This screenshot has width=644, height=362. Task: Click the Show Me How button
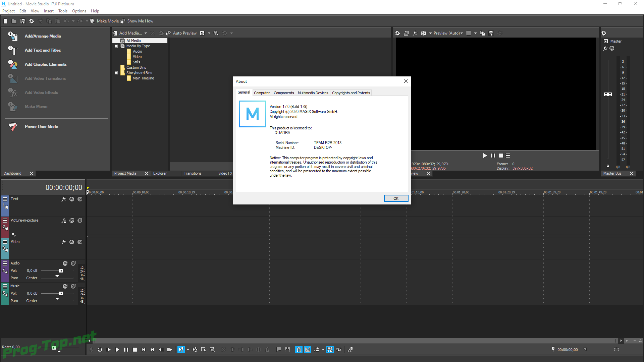pos(140,21)
